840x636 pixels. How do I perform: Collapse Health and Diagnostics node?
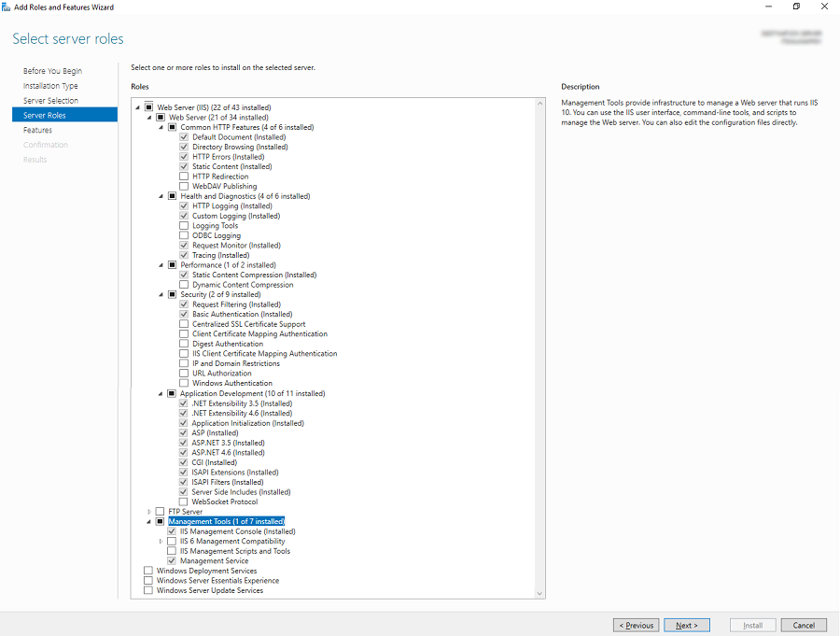[161, 196]
